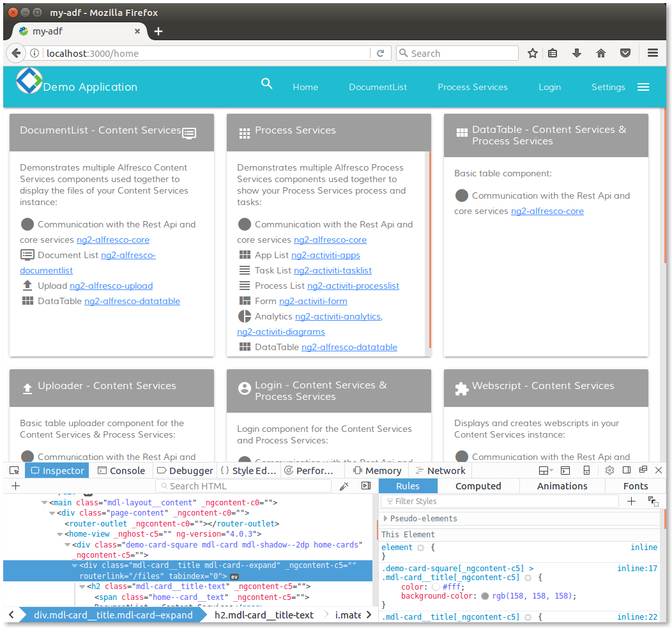Viewport: 672px width, 628px height.
Task: Toggle selector highlighter for the element rule
Action: (x=420, y=548)
